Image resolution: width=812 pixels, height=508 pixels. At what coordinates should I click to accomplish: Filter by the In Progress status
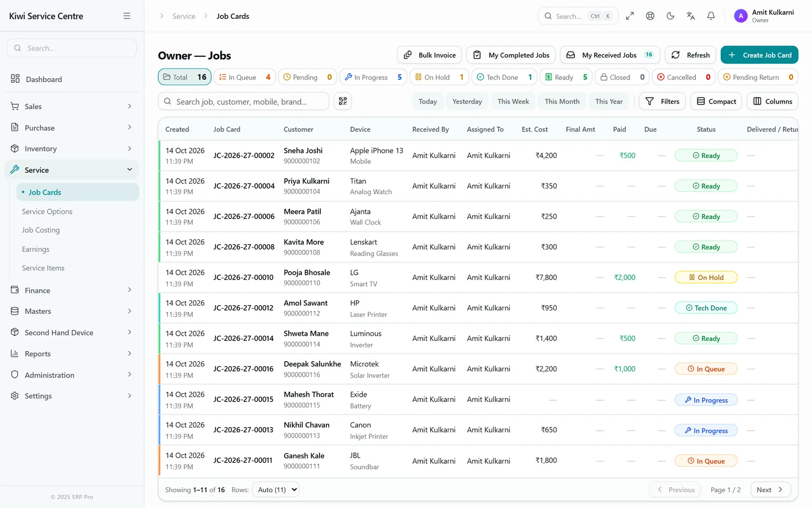point(373,77)
